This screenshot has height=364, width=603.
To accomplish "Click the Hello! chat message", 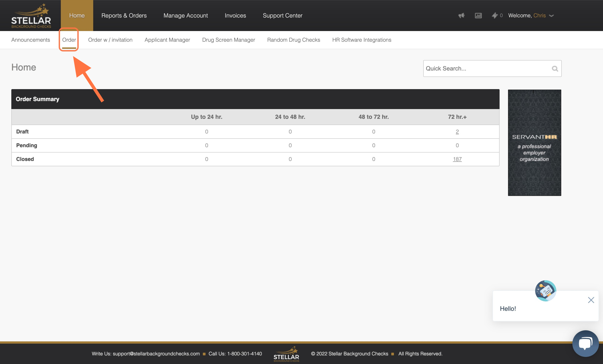I will pyautogui.click(x=508, y=309).
